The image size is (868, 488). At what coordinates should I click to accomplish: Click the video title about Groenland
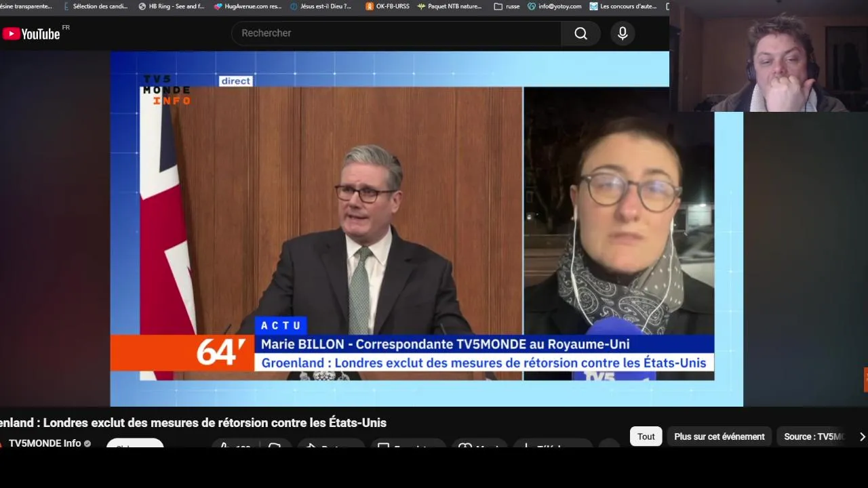click(x=193, y=423)
